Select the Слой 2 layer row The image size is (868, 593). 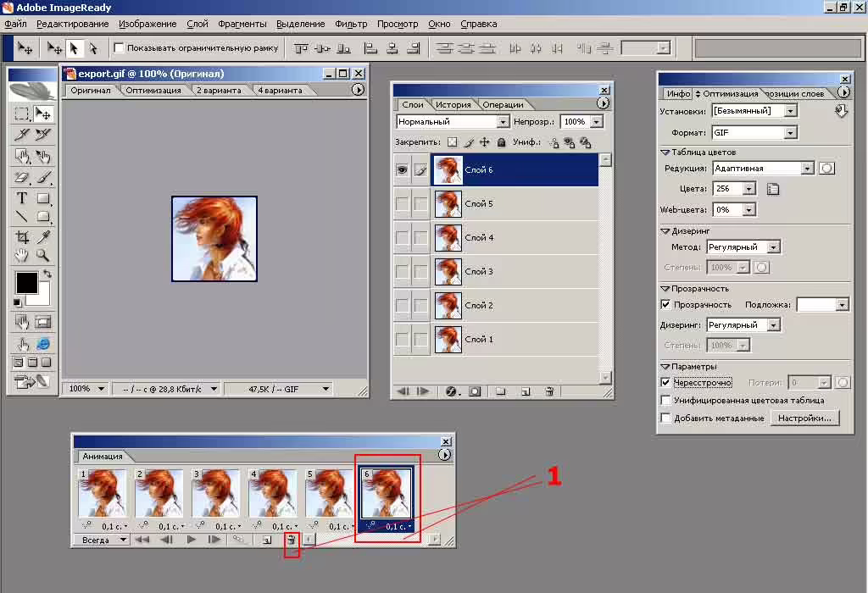(495, 305)
